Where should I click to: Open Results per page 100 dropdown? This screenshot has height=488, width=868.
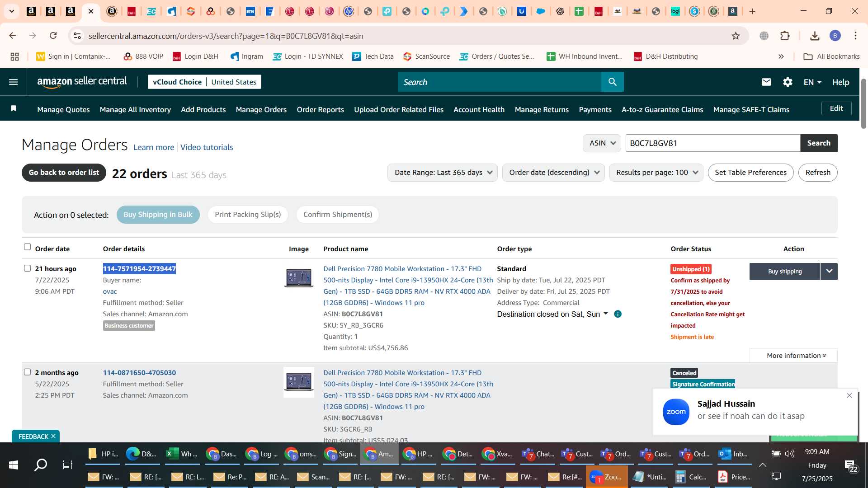pos(656,173)
